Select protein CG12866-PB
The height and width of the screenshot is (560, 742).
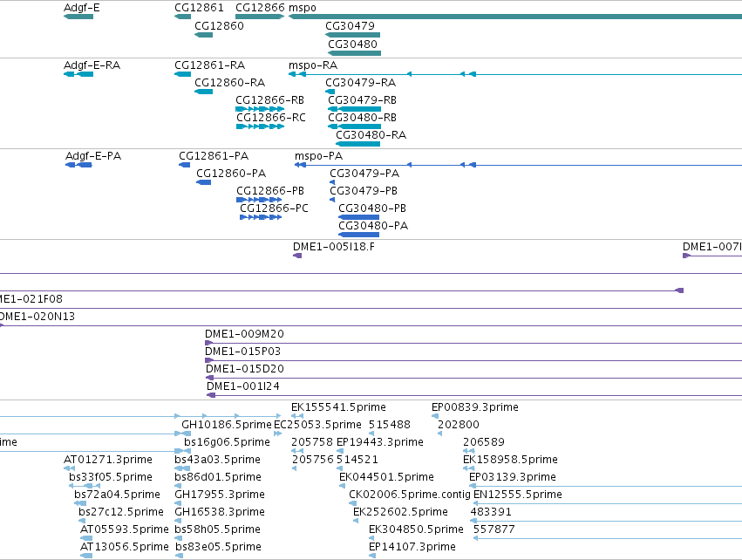(x=259, y=200)
